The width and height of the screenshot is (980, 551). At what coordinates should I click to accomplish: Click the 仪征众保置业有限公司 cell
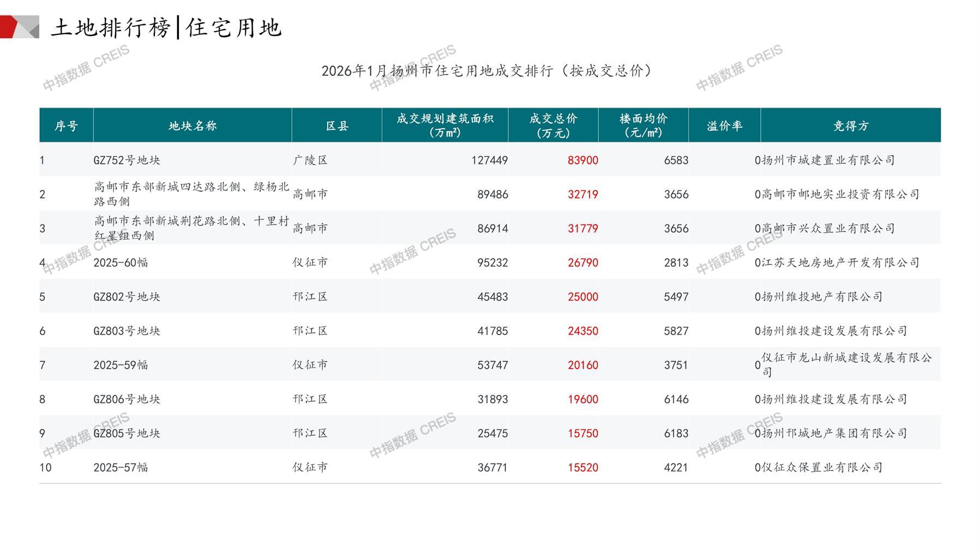[822, 468]
